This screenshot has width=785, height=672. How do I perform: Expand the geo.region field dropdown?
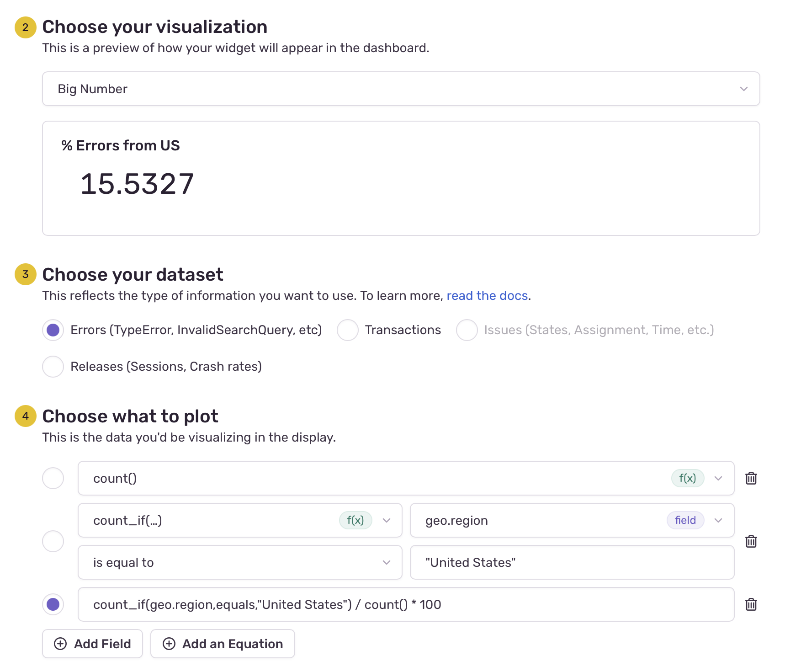click(718, 520)
